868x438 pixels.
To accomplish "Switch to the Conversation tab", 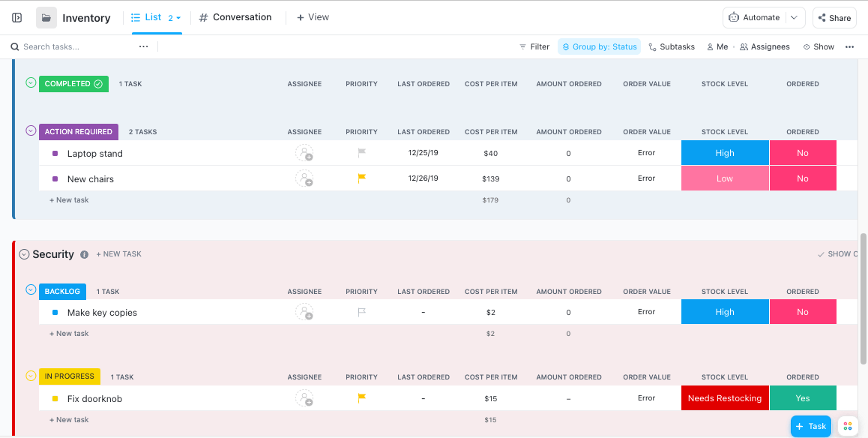I will (x=235, y=17).
